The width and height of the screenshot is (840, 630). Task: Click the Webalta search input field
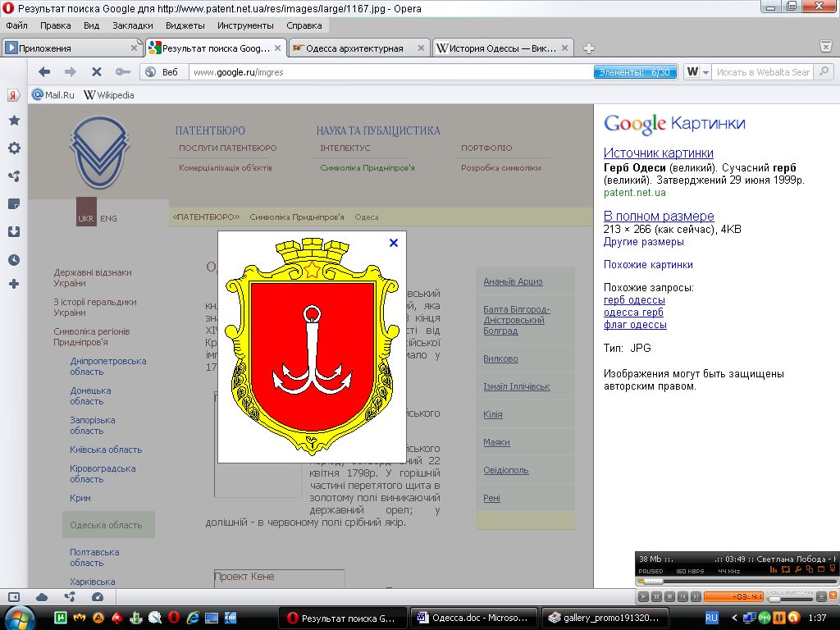(x=762, y=72)
